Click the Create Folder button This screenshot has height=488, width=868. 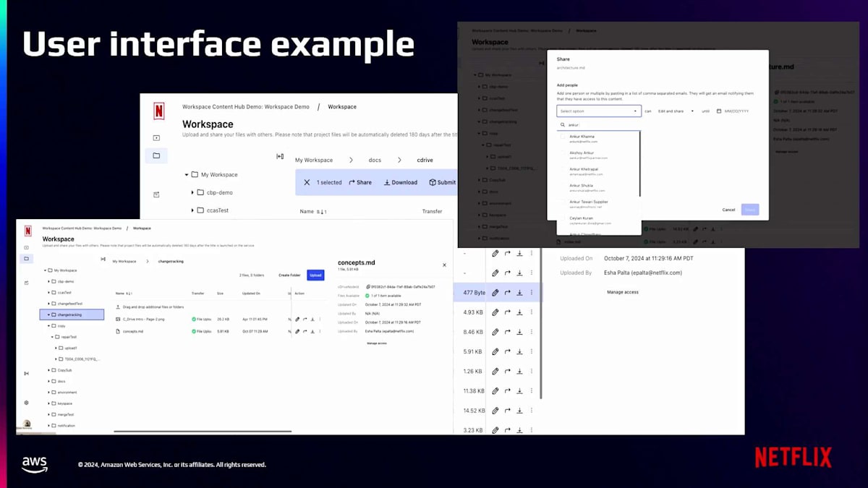(x=289, y=275)
